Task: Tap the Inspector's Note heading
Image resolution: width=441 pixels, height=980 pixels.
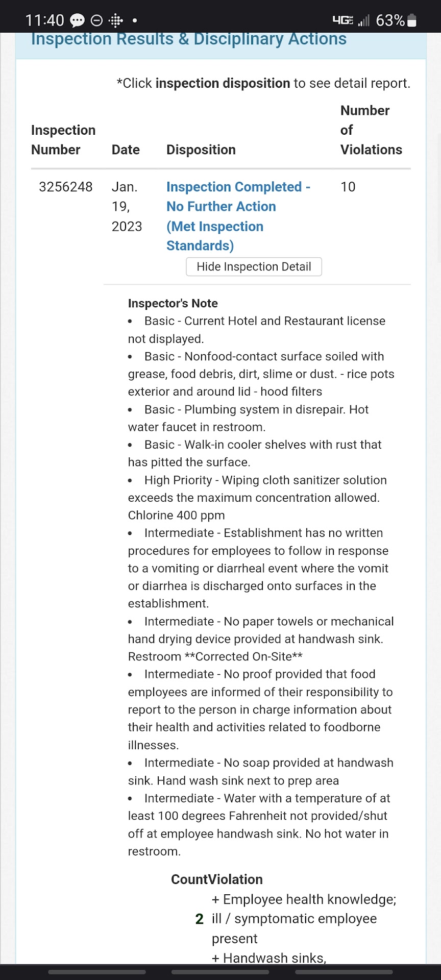Action: 173,303
